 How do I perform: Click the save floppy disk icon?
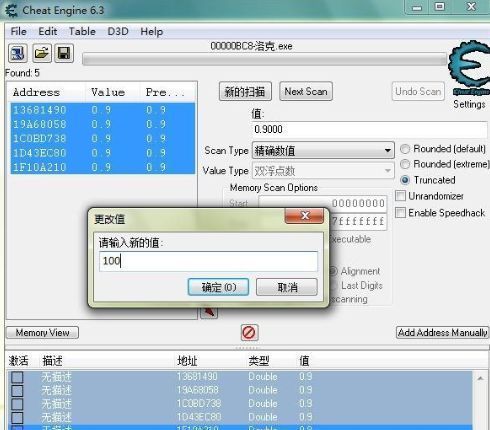coord(64,53)
